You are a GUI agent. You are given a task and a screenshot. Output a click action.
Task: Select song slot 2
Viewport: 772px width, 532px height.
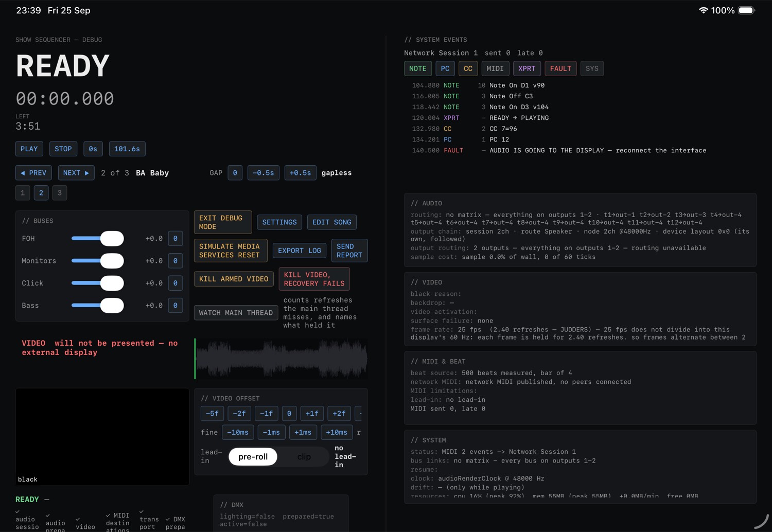41,193
